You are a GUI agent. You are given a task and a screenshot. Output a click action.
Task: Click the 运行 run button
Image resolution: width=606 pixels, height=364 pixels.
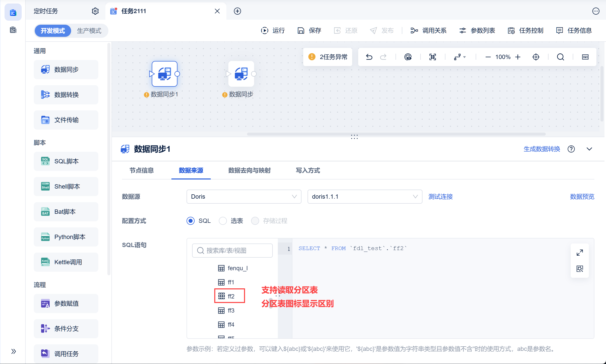[x=273, y=31]
